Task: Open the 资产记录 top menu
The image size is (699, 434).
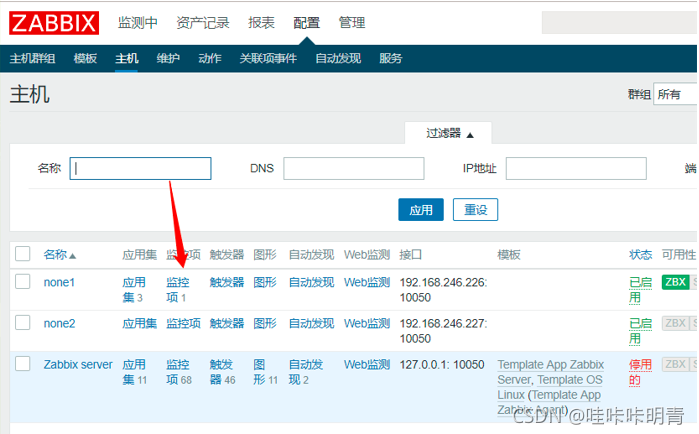Action: (203, 22)
